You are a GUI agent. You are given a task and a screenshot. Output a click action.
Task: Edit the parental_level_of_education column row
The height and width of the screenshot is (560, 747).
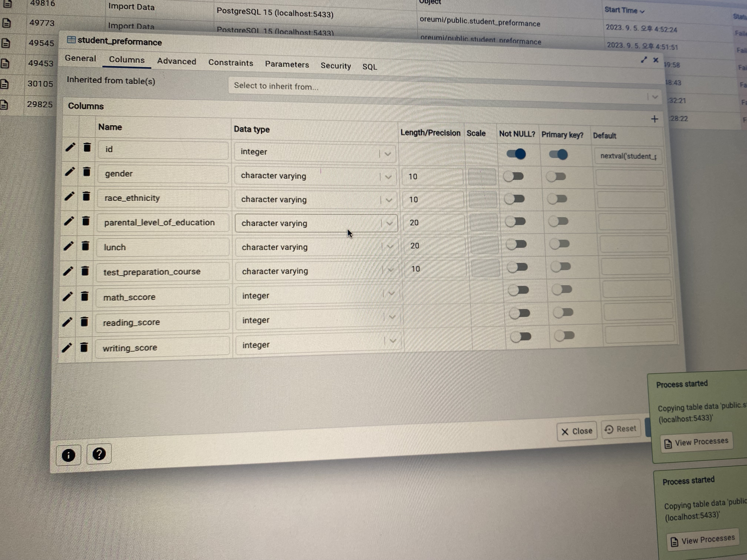69,221
